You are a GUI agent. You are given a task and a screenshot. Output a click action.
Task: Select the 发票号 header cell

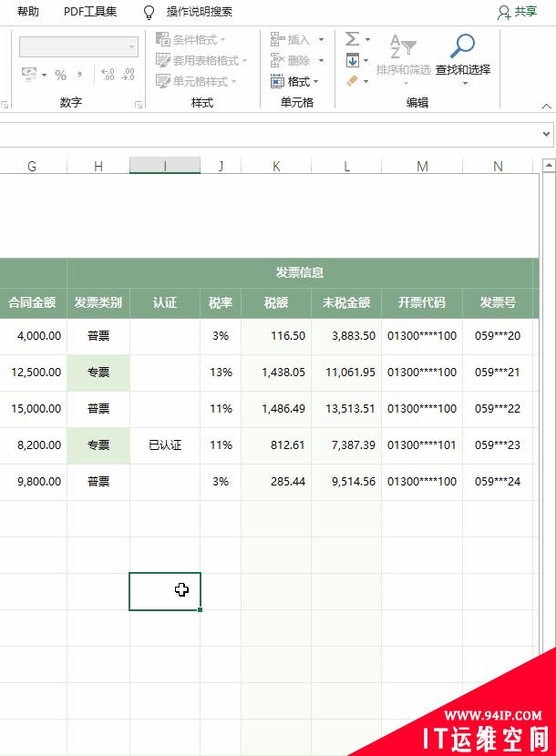(x=498, y=302)
